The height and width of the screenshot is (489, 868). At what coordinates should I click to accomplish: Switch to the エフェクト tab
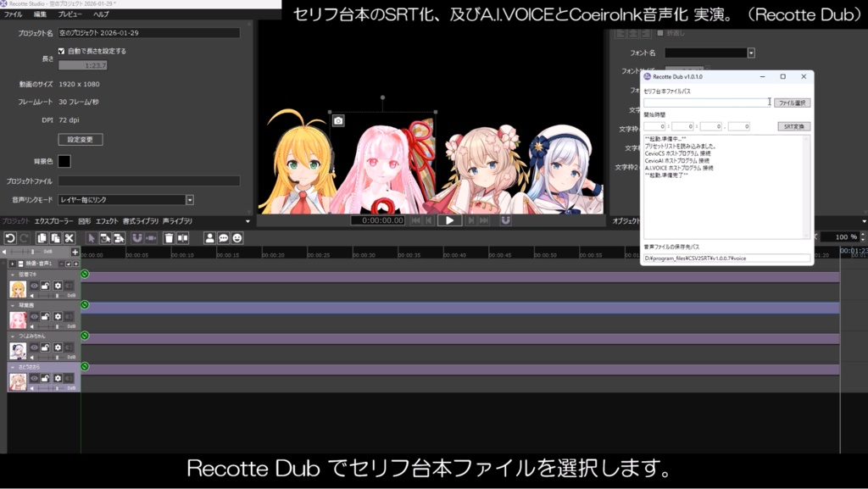pos(107,221)
